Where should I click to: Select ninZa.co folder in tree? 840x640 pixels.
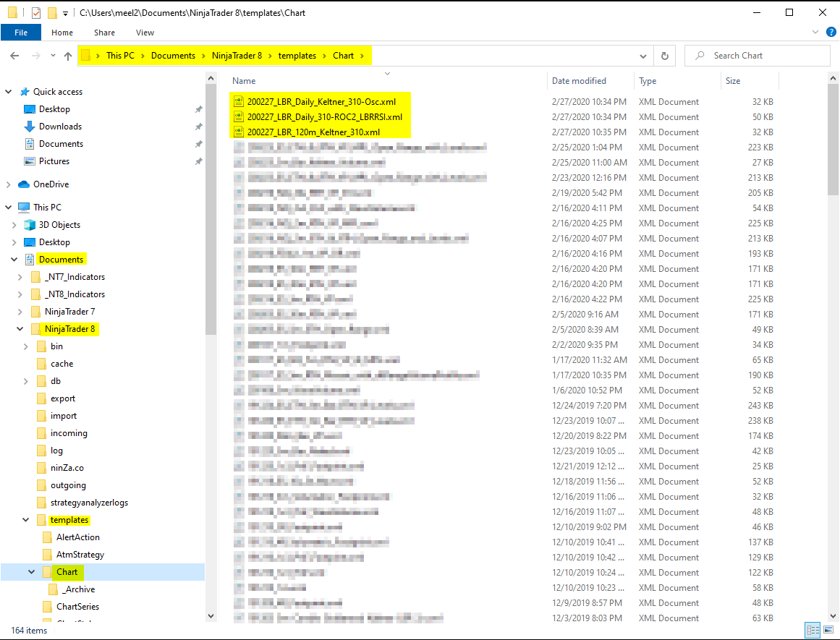tap(67, 468)
